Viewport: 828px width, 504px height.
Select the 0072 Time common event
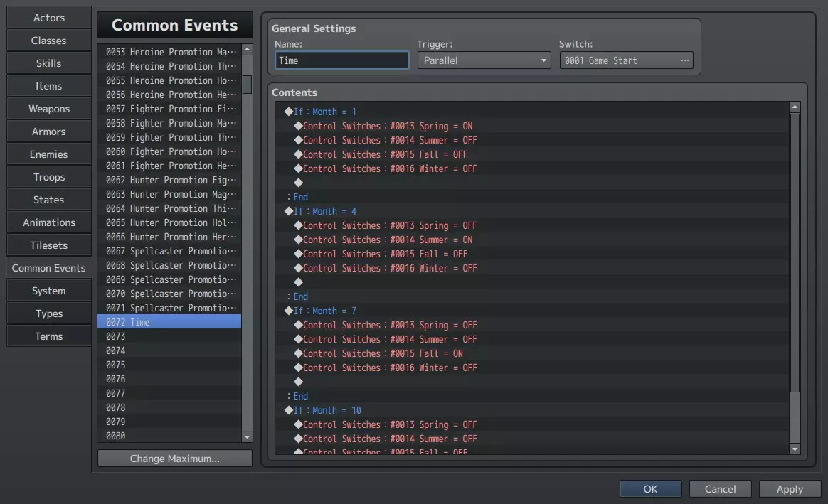(x=169, y=322)
